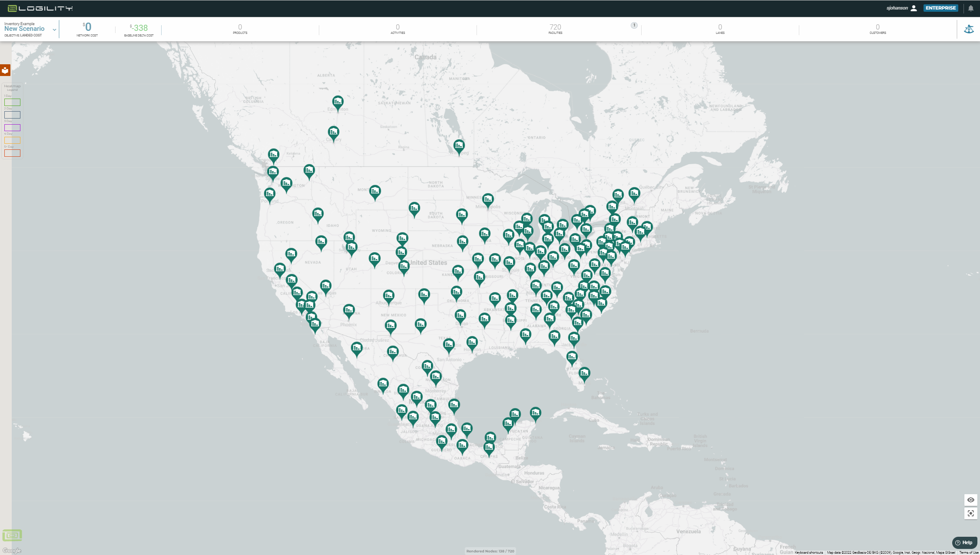The image size is (980, 555).
Task: Open the Terms of Use link
Action: click(968, 552)
